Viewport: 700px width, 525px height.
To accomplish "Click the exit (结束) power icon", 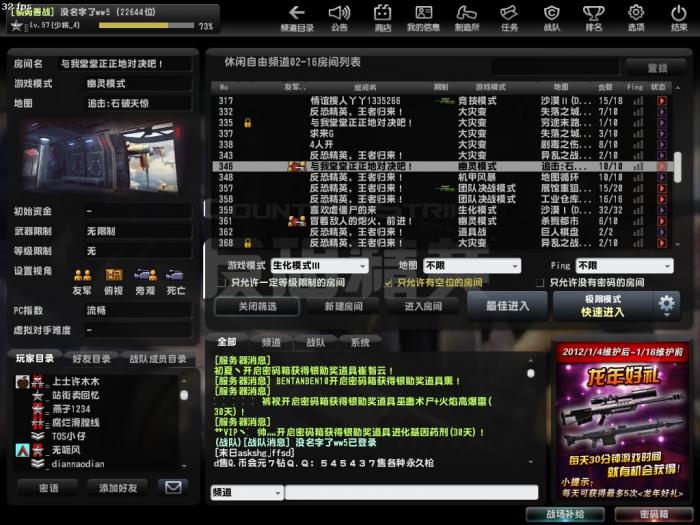I will 679,19.
